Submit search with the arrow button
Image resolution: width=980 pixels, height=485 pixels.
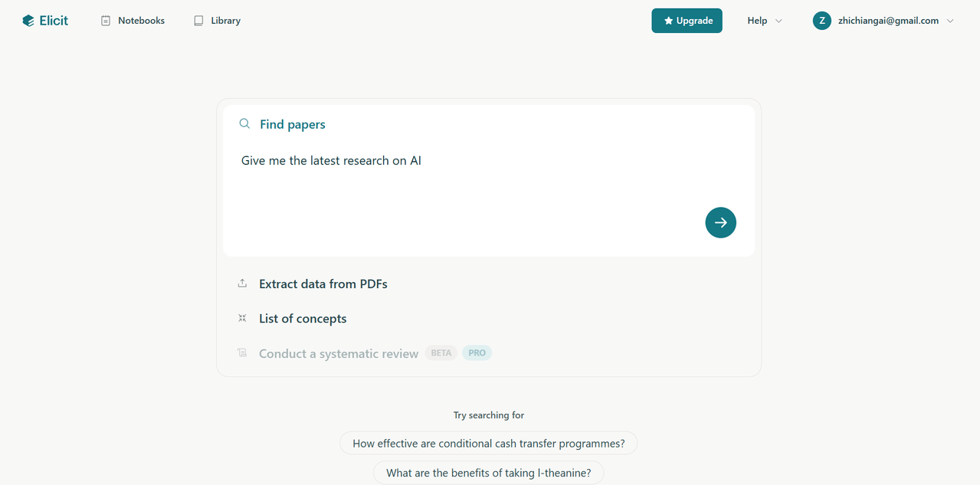720,222
